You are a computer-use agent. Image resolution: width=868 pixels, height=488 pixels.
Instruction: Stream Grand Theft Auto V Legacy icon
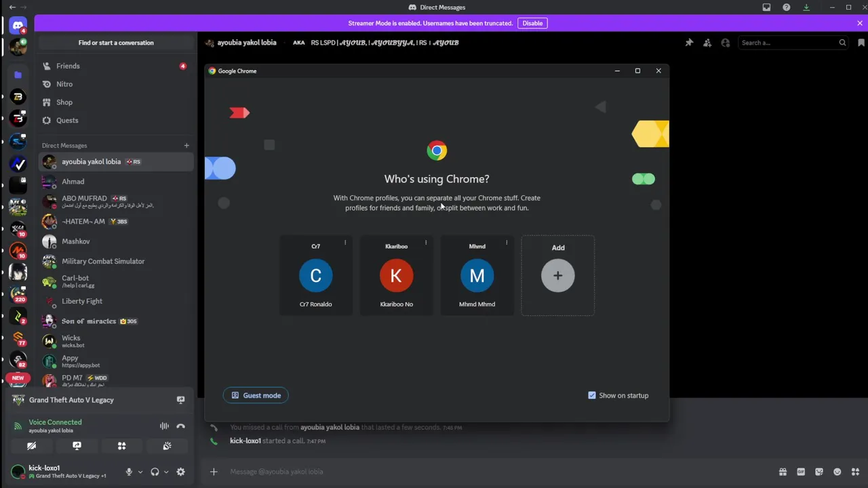point(180,400)
